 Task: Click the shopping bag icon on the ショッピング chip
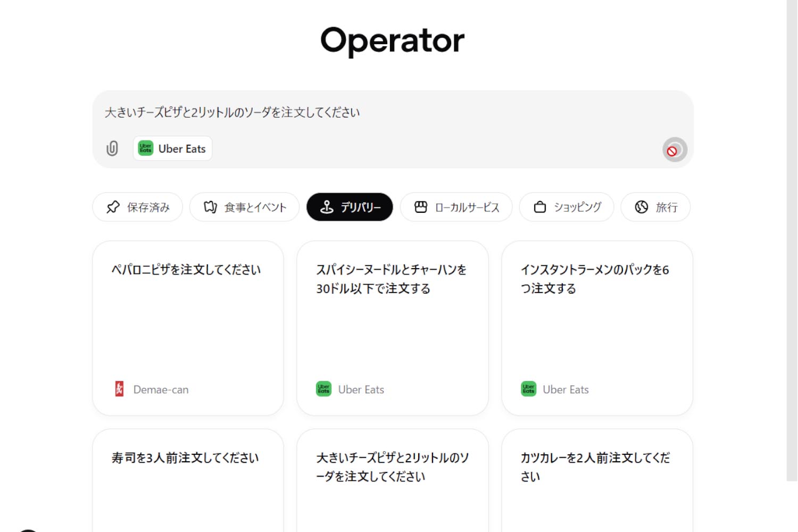click(541, 207)
